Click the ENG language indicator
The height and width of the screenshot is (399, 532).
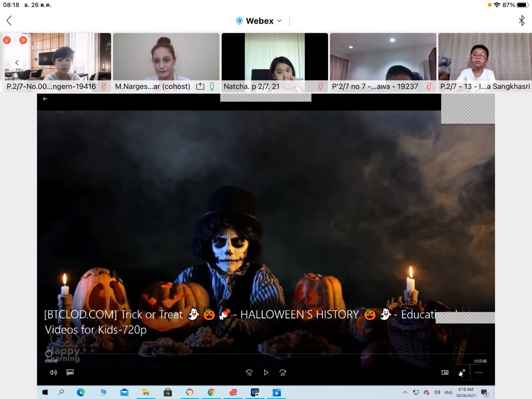point(448,393)
